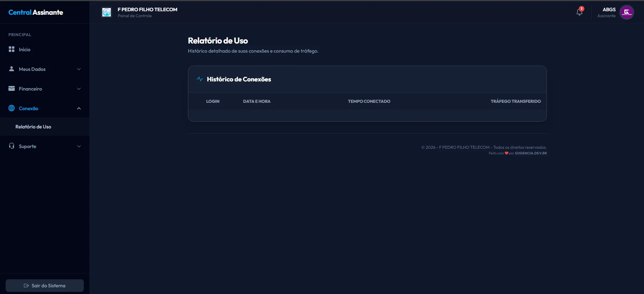This screenshot has width=644, height=294.
Task: Open the Relatório de Uso submenu item
Action: (x=33, y=127)
